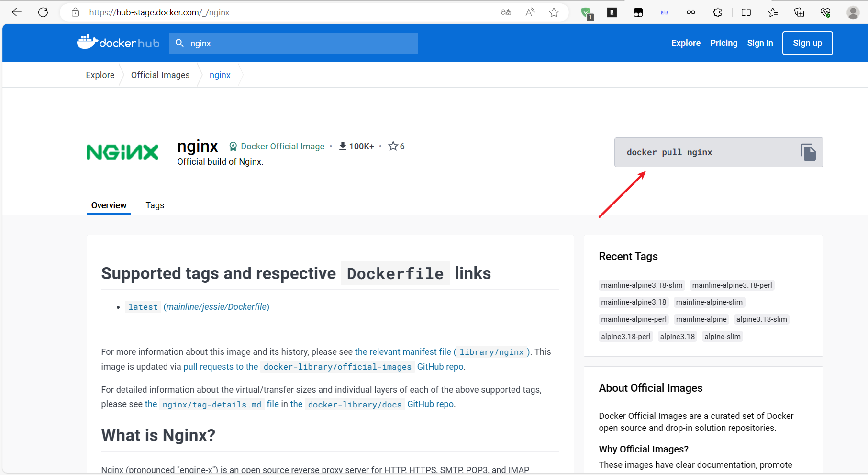Open green shield extension icon
The width and height of the screenshot is (868, 475).
[x=587, y=13]
